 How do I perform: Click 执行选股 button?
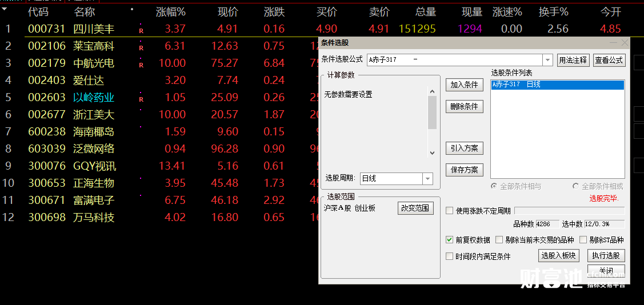[x=606, y=256]
